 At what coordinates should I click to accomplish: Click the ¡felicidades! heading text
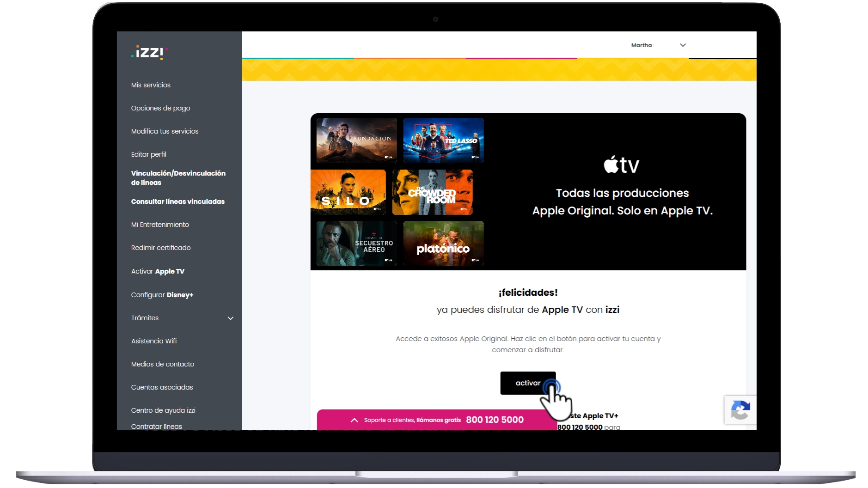click(528, 293)
